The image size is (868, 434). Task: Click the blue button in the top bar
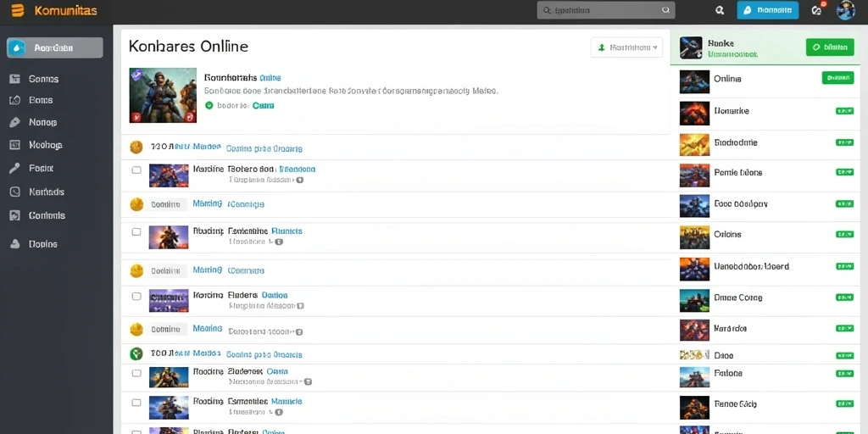click(768, 10)
